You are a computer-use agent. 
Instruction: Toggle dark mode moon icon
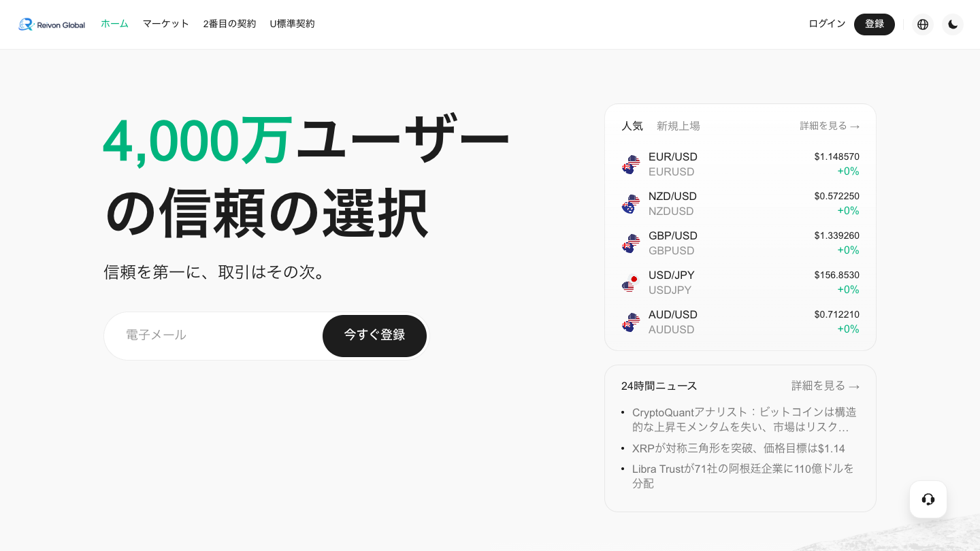coord(953,24)
